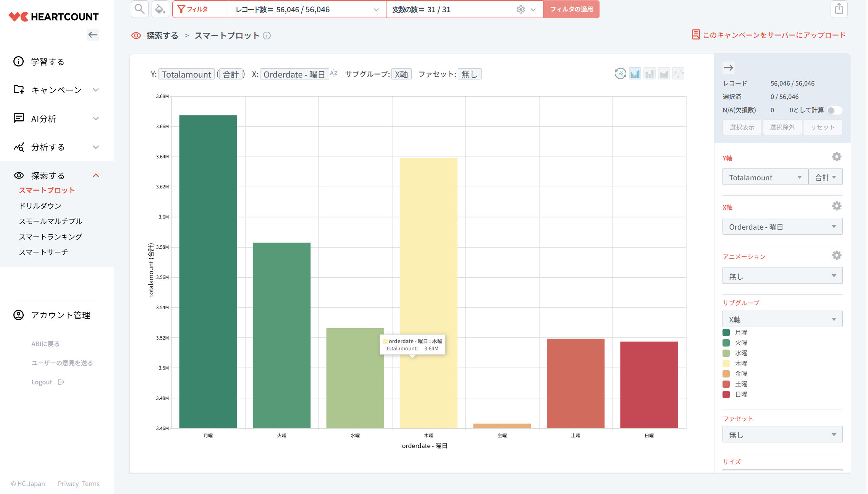
Task: Click the A-Z sort icon next to X axis
Action: tap(334, 73)
